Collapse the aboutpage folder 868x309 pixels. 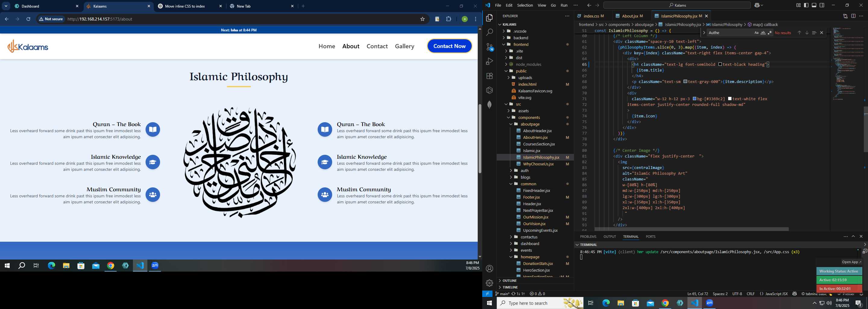[x=535, y=124]
